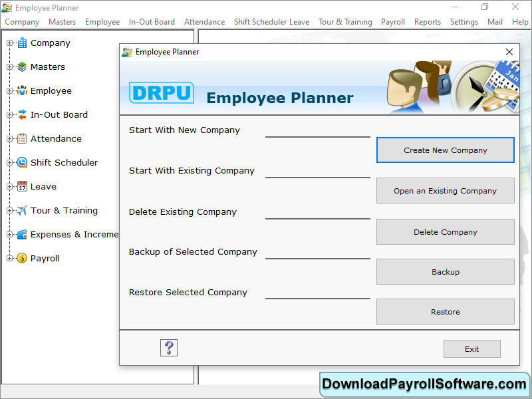Click the Employee Planner dialog title icon
532x399 pixels.
127,52
